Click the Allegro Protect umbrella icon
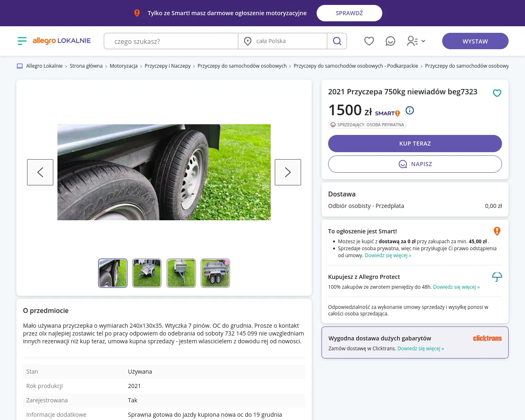This screenshot has width=525, height=420. (497, 277)
